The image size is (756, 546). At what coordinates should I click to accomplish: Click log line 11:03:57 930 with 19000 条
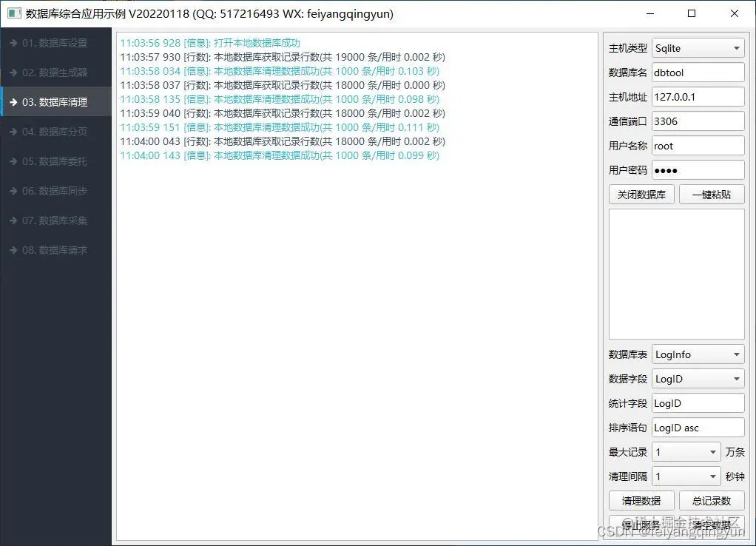(283, 57)
